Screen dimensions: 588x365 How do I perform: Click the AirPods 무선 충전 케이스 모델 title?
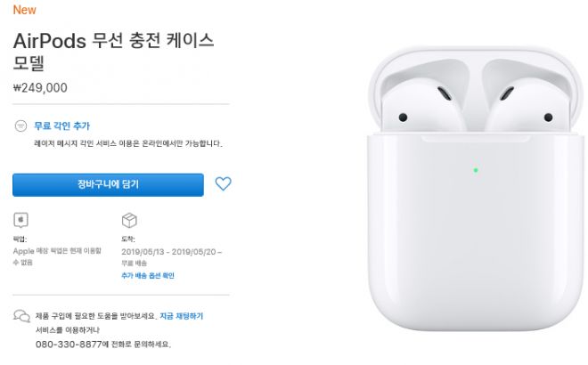tap(113, 52)
